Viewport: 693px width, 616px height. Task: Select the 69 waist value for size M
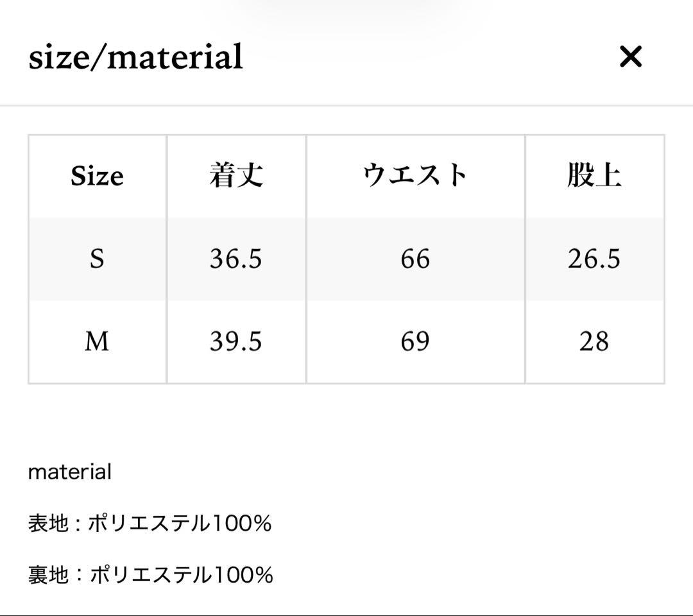point(416,342)
